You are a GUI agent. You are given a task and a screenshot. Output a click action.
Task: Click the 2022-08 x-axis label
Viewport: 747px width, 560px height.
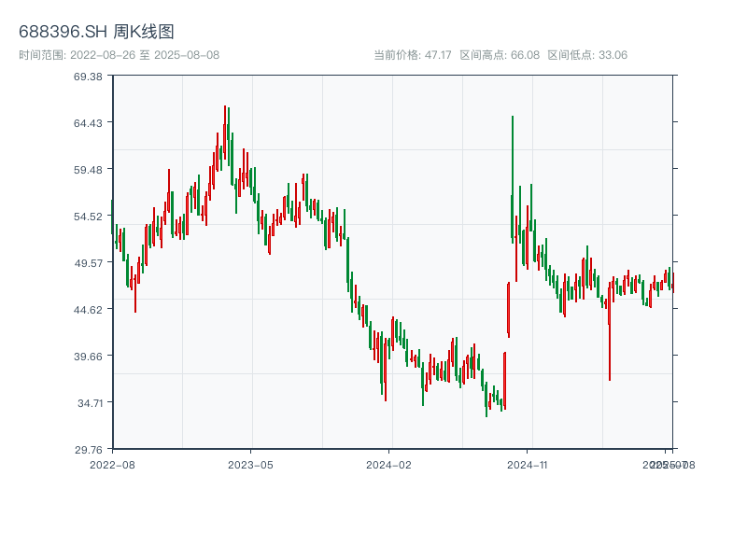[112, 465]
